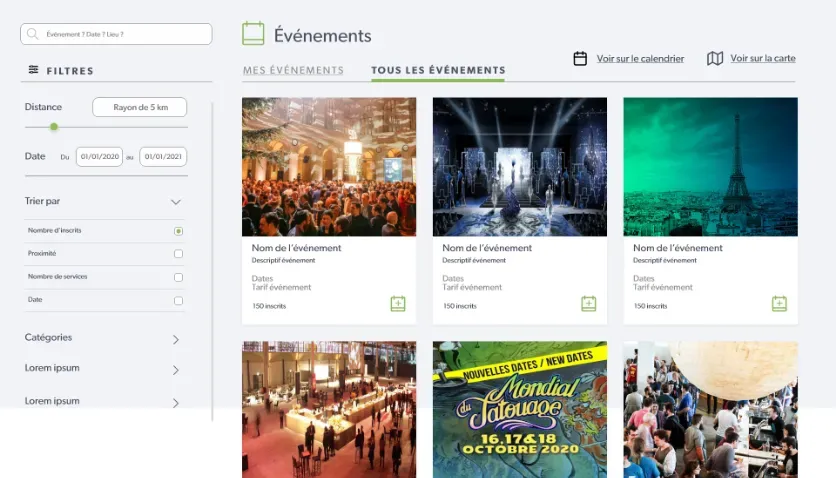Open the banquet hall event photo
Image resolution: width=836 pixels, height=478 pixels.
329,410
